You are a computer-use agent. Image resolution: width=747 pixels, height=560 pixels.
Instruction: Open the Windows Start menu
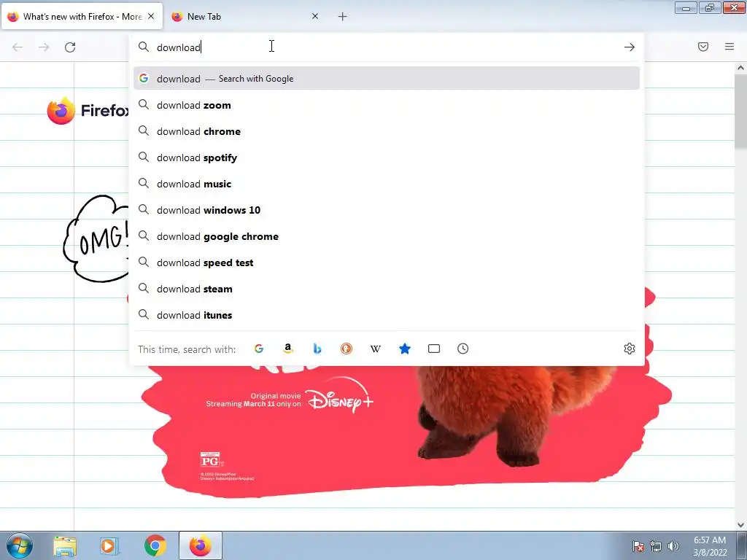point(20,545)
